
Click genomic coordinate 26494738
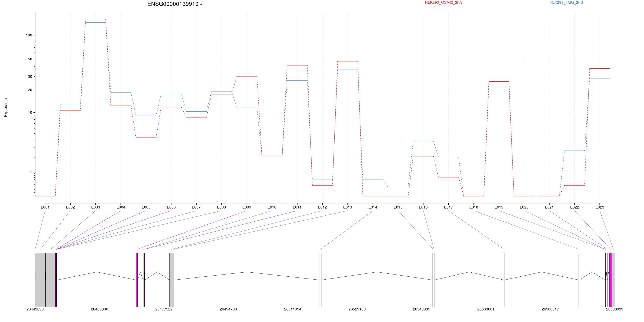(228, 309)
